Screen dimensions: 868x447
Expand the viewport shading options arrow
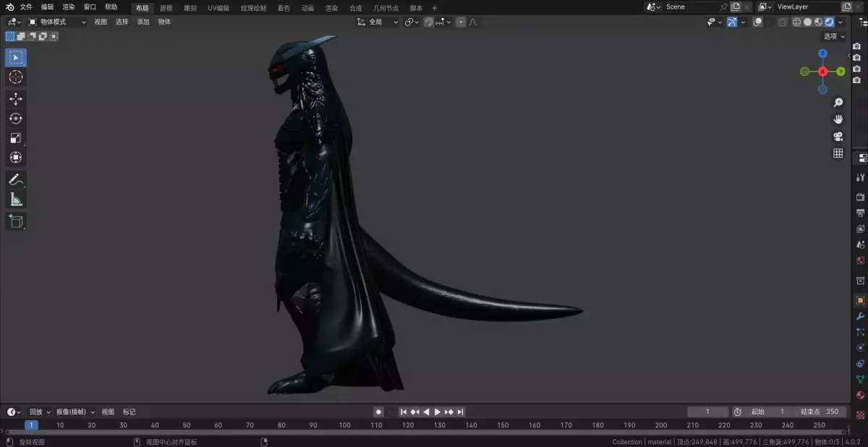click(840, 22)
